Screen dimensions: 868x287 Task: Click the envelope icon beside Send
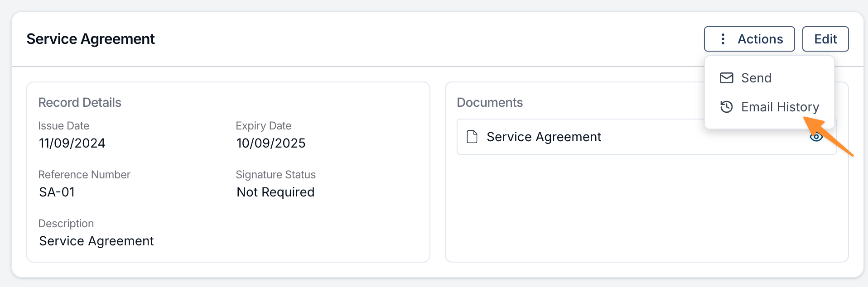pos(726,78)
